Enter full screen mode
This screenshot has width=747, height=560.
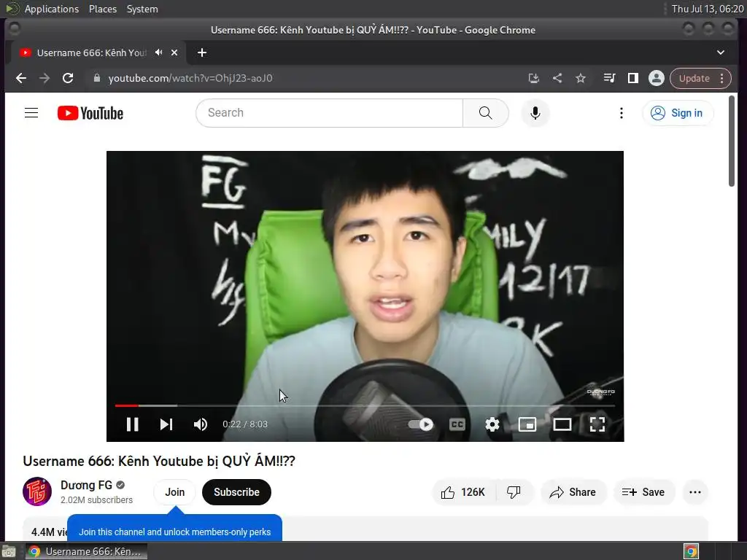pos(597,424)
